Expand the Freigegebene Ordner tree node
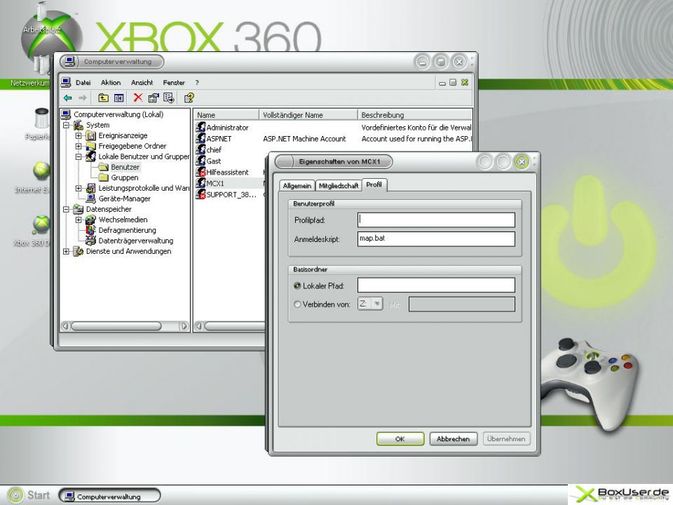Image resolution: width=673 pixels, height=505 pixels. 79,146
